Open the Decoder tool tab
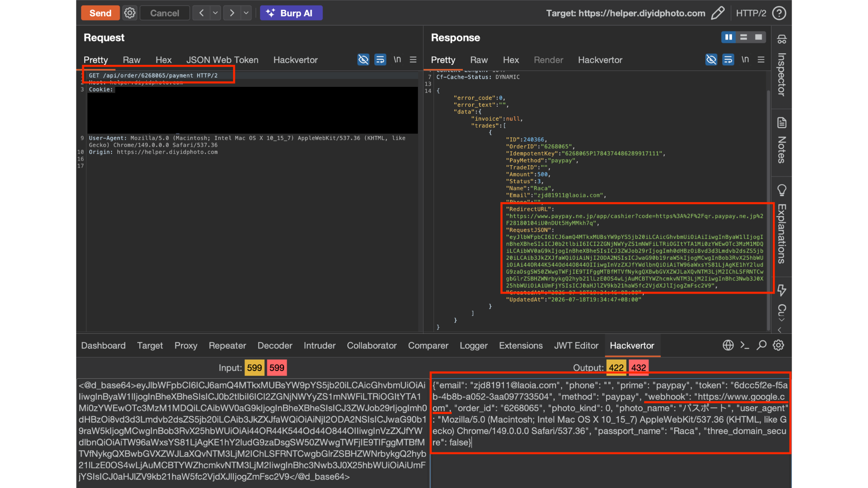 pyautogui.click(x=275, y=346)
